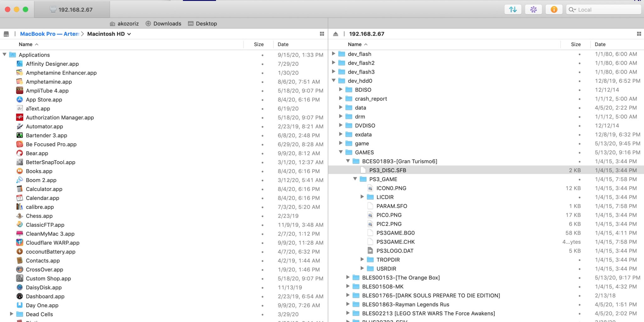This screenshot has height=322, width=644.
Task: Open the Desktop favorite
Action: [x=202, y=24]
